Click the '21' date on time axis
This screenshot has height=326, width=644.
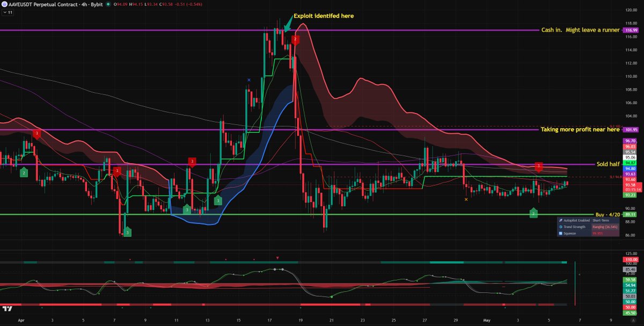click(332, 319)
